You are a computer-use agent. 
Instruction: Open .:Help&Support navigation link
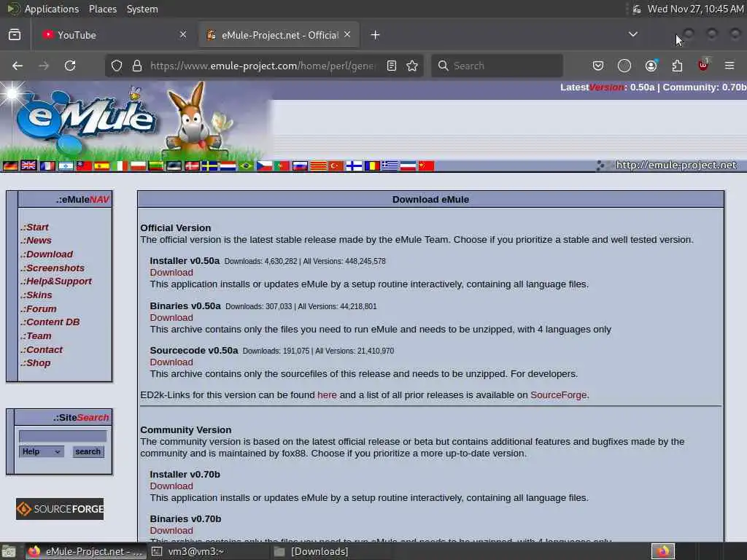click(55, 281)
